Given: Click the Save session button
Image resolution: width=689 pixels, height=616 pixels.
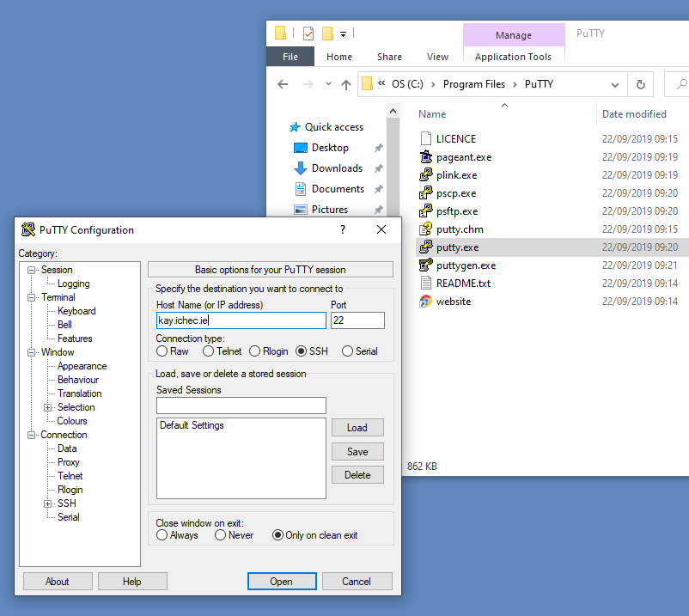Looking at the screenshot, I should [357, 451].
